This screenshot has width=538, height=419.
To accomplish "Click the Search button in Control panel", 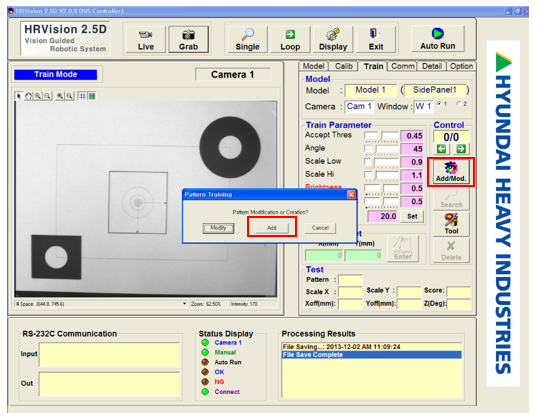I will tap(451, 199).
